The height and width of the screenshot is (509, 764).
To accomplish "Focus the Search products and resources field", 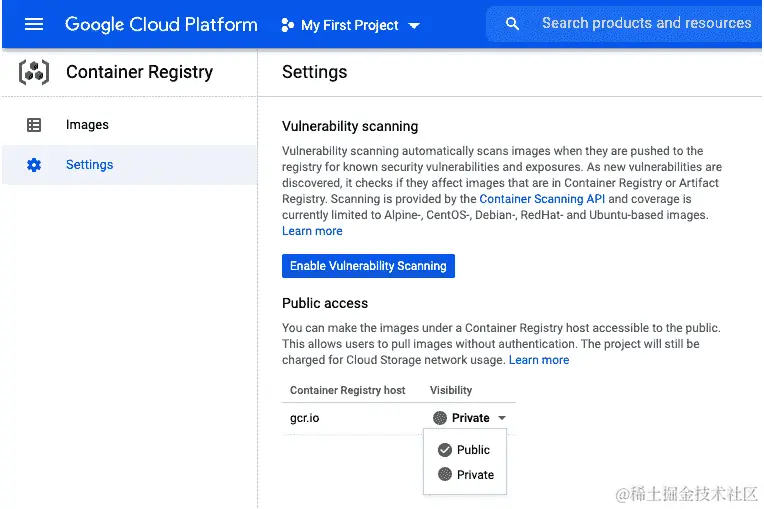I will pos(646,23).
